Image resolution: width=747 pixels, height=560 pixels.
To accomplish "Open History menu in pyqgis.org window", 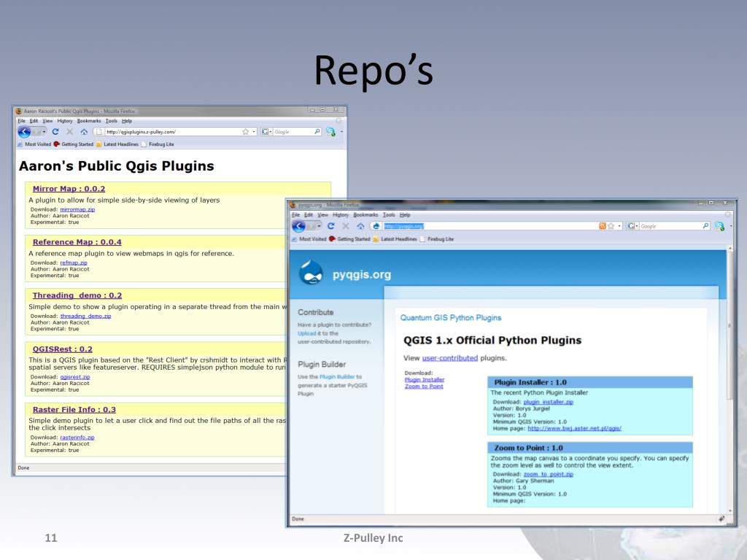I will point(341,215).
